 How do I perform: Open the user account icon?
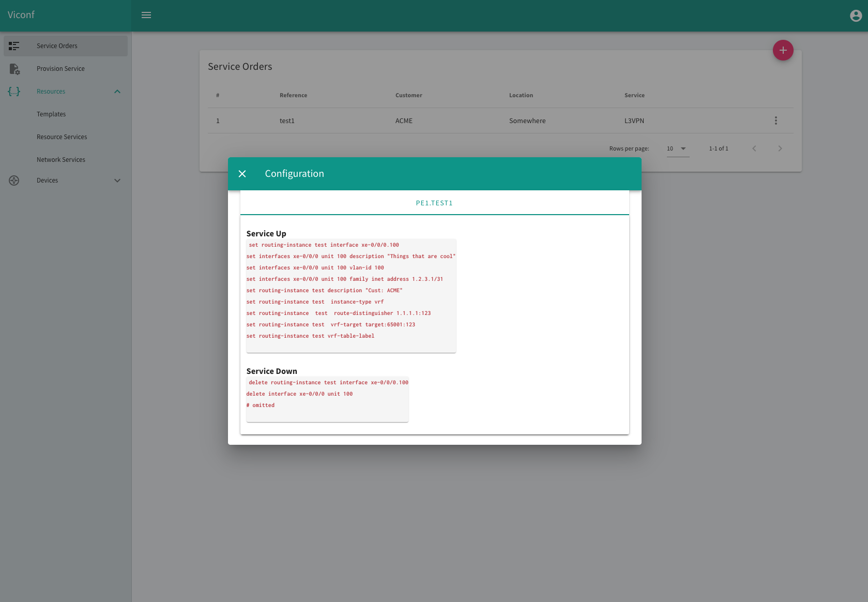[x=856, y=16]
